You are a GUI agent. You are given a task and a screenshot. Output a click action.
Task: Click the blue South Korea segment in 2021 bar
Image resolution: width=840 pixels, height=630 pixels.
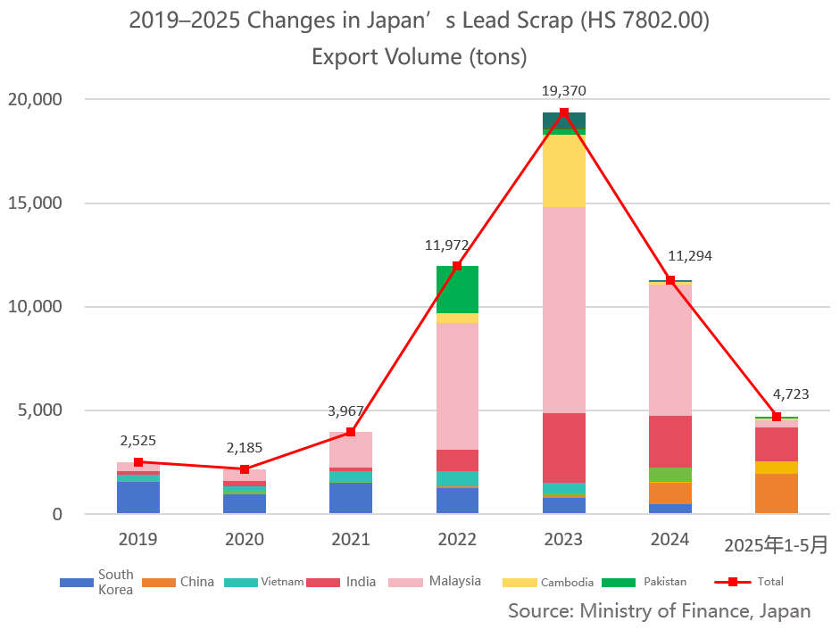[351, 498]
